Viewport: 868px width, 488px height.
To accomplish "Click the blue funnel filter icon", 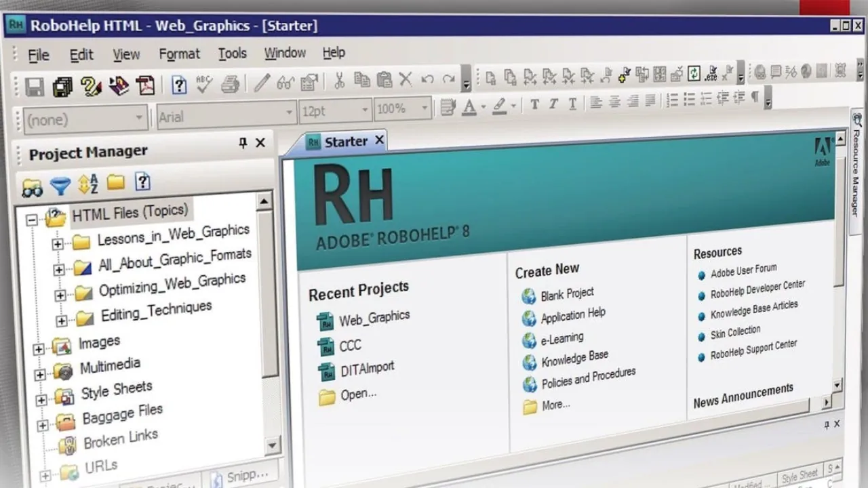I will click(60, 185).
